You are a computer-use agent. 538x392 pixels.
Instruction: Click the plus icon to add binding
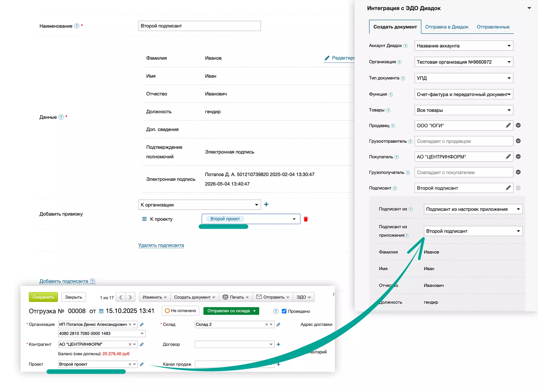(266, 205)
